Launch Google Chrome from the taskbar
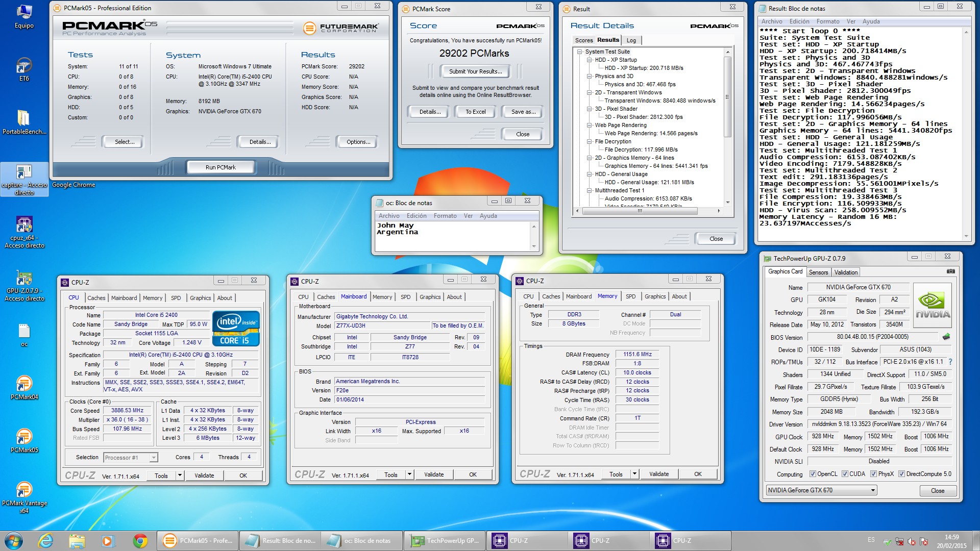Viewport: 980px width, 551px height. (x=140, y=541)
